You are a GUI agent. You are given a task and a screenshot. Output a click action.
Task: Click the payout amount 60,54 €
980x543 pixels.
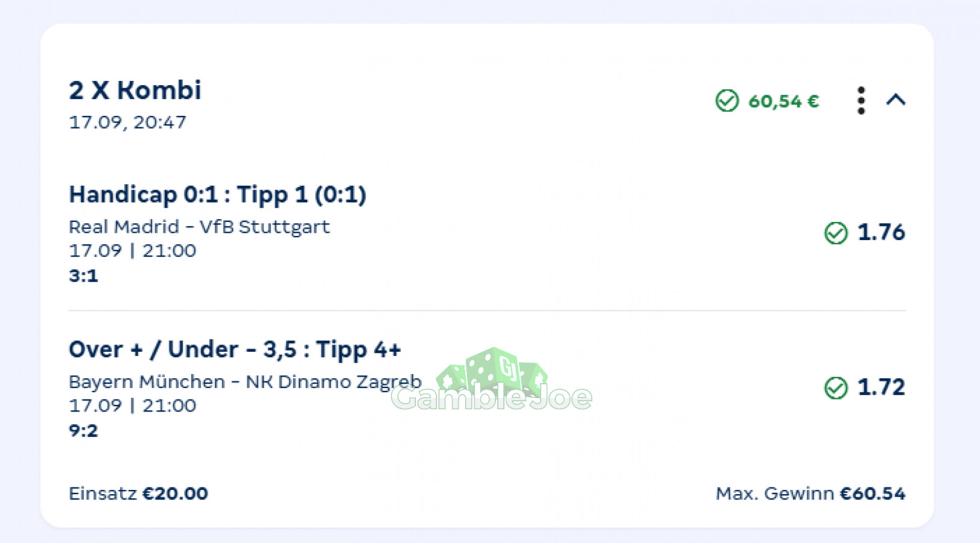784,101
